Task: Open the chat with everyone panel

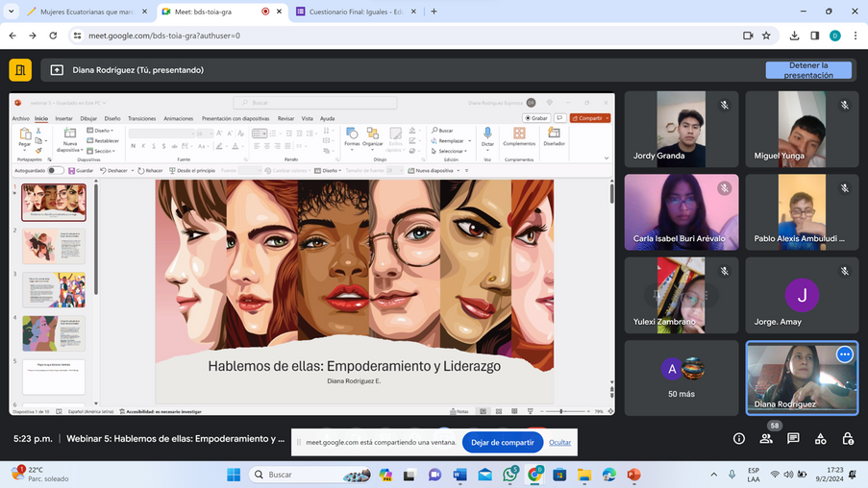Action: coord(793,439)
